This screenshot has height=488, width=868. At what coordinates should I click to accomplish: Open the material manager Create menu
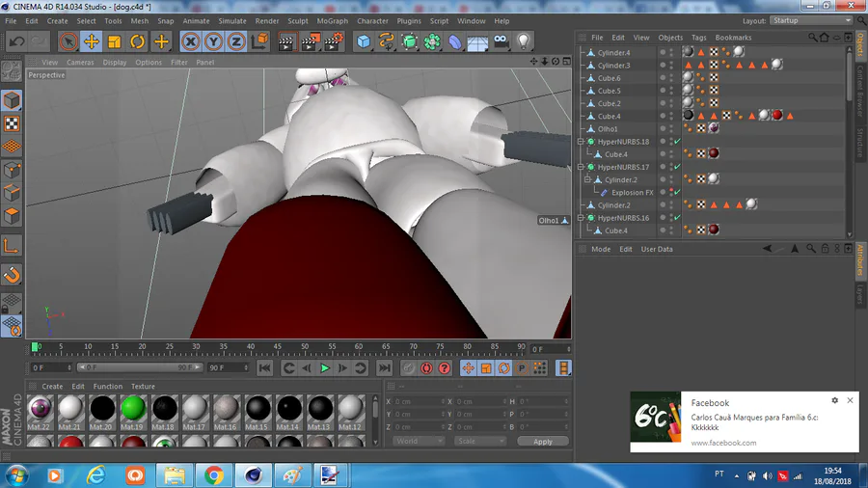point(52,386)
